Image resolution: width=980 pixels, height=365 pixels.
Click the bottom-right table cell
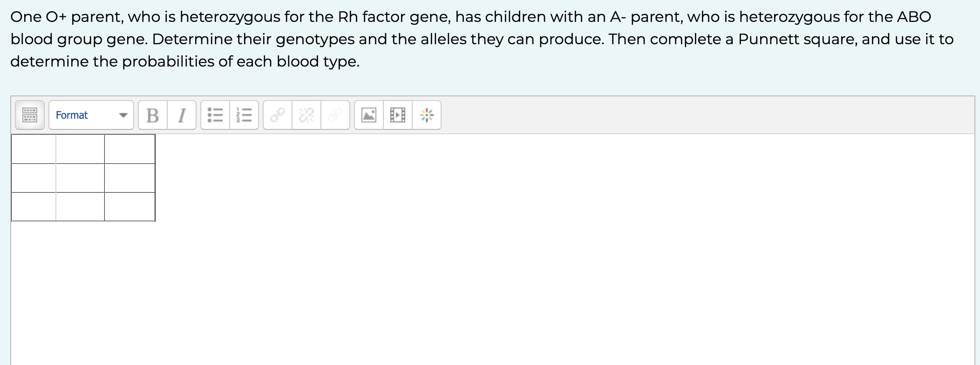pyautogui.click(x=129, y=207)
